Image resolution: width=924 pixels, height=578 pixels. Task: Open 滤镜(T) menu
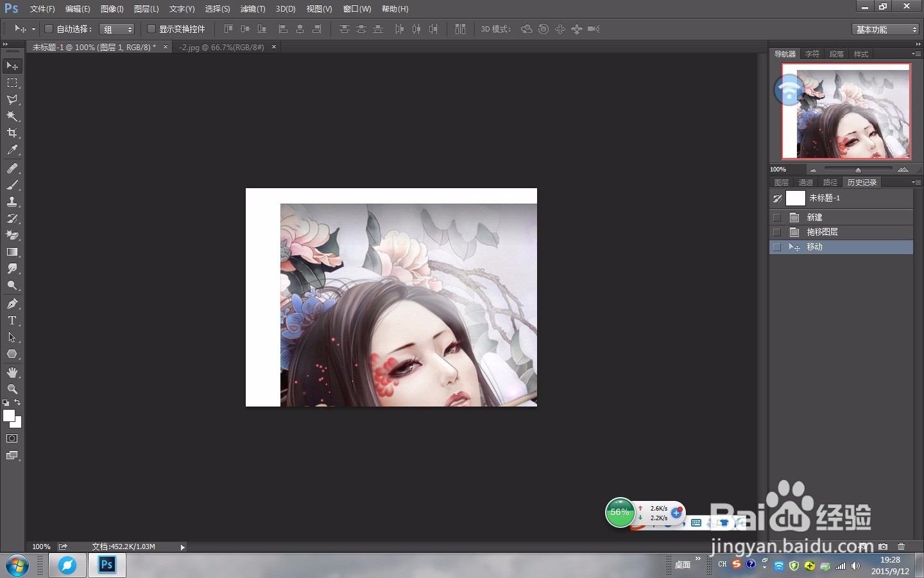252,9
